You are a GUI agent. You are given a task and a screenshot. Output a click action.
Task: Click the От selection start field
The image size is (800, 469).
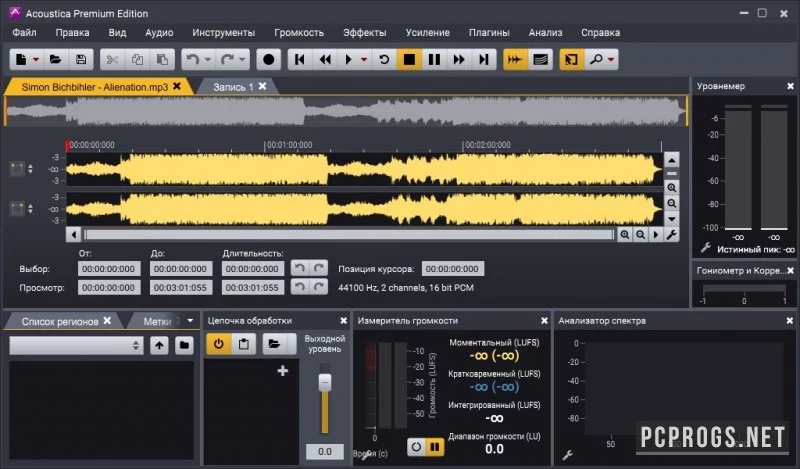point(109,269)
